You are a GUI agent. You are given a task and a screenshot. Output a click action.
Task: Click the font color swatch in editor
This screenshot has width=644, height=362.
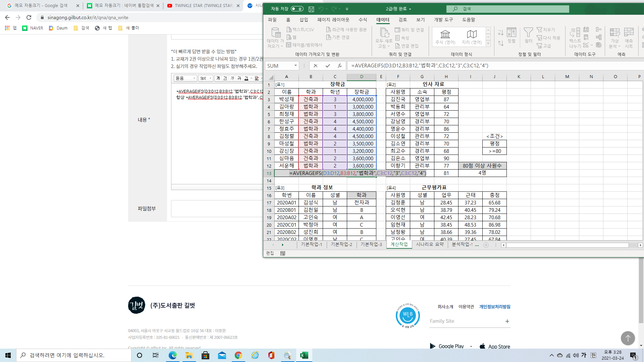coord(246,78)
